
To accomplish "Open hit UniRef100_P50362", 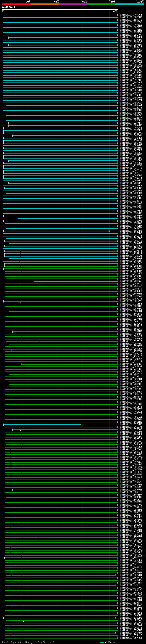I will (131, 191).
